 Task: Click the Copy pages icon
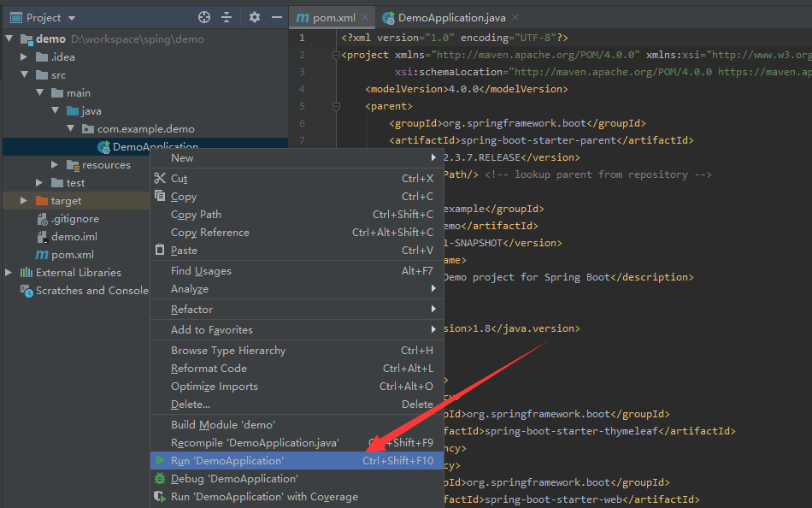(160, 196)
